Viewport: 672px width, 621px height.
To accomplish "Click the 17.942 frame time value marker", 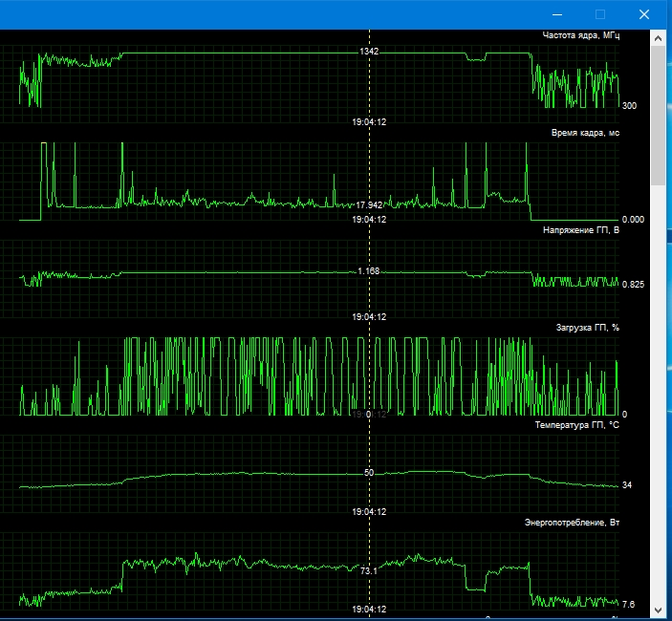I will pyautogui.click(x=369, y=205).
